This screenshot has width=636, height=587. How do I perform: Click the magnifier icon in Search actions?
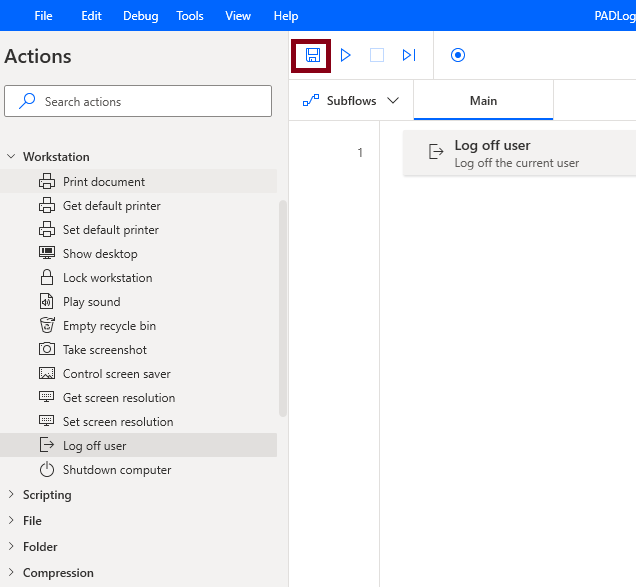pyautogui.click(x=27, y=101)
